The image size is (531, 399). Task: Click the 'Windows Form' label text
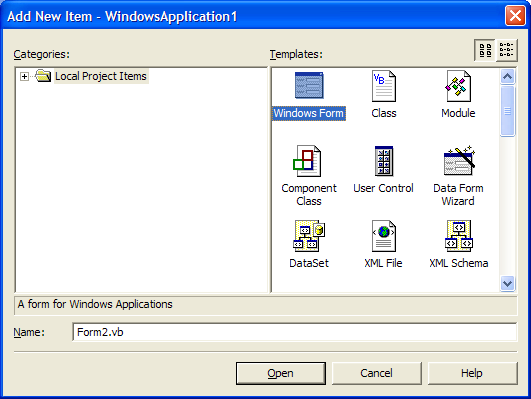tap(309, 113)
